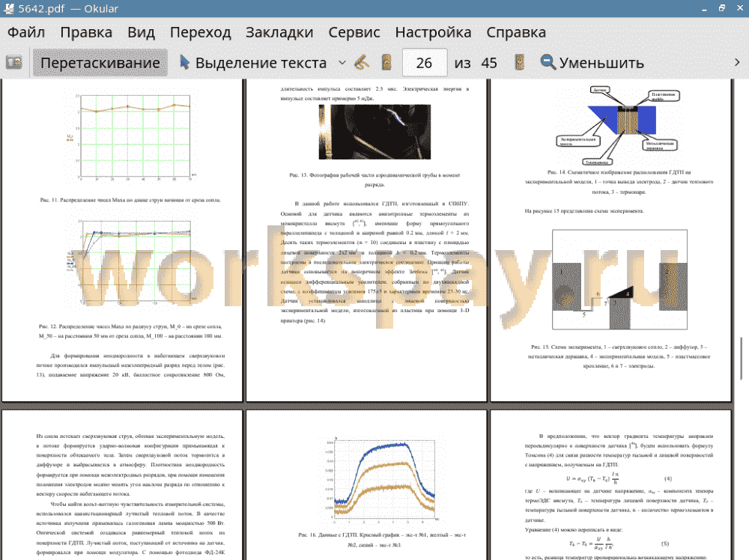
Task: Maximize the Okular window
Action: coord(722,8)
